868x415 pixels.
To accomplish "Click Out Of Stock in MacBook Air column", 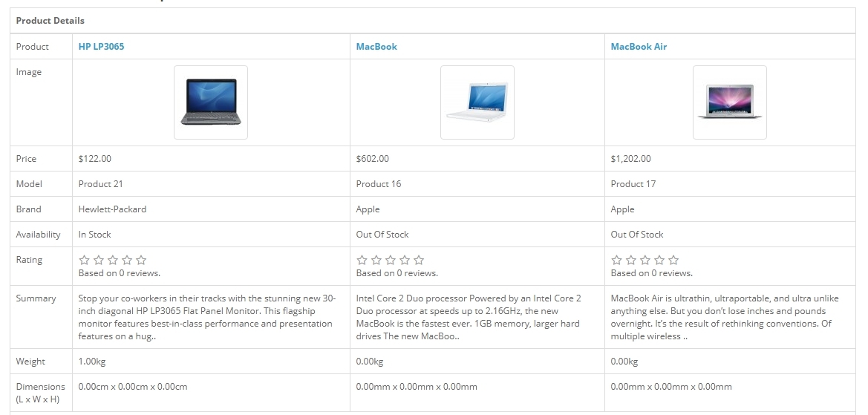I will click(x=637, y=235).
